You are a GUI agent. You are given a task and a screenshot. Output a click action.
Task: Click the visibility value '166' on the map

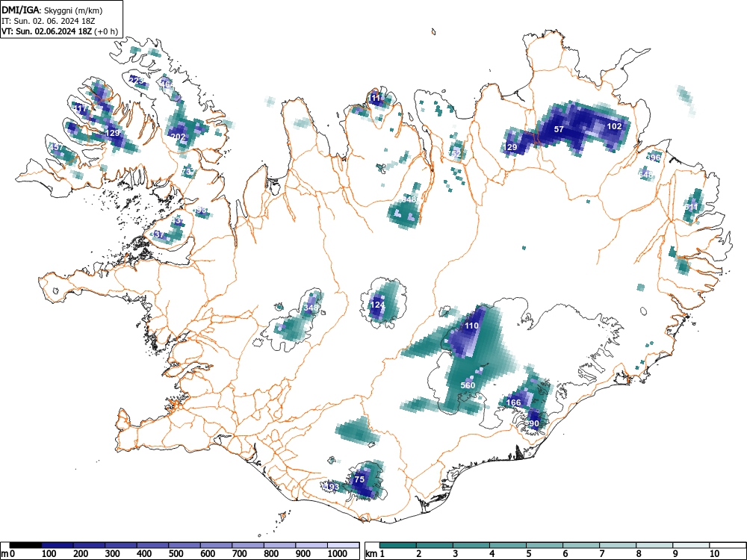point(514,402)
